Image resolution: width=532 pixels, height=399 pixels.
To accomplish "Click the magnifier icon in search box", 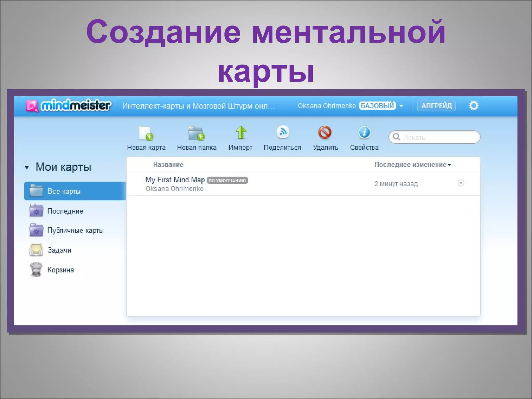I will click(396, 137).
